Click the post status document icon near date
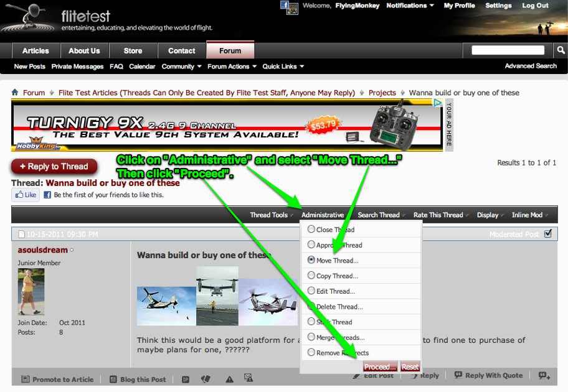 tap(22, 234)
